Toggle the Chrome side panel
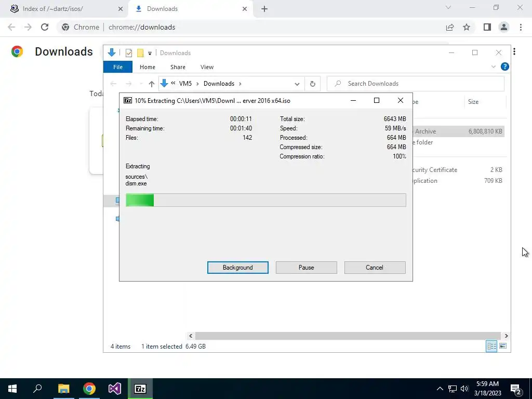The image size is (532, 399). click(487, 27)
